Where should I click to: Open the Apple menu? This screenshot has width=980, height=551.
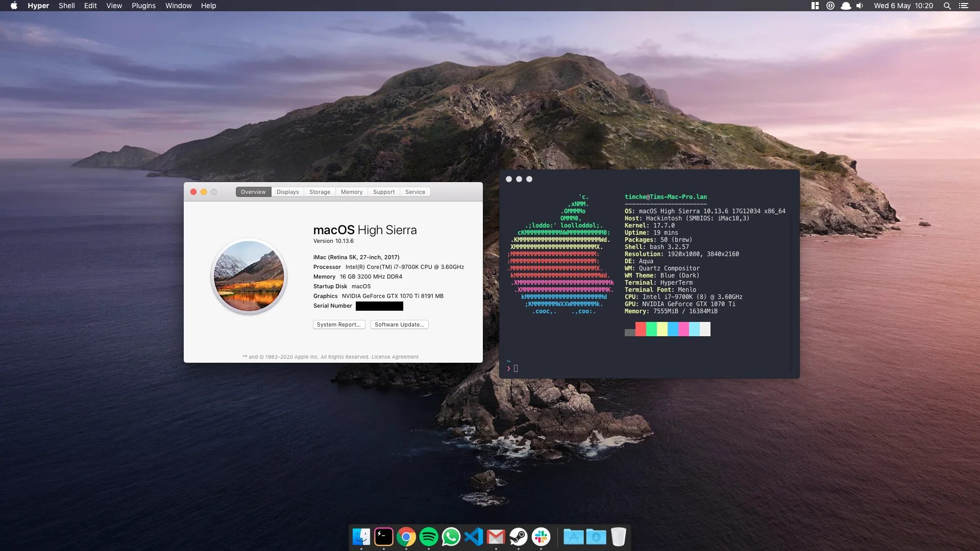click(x=14, y=6)
